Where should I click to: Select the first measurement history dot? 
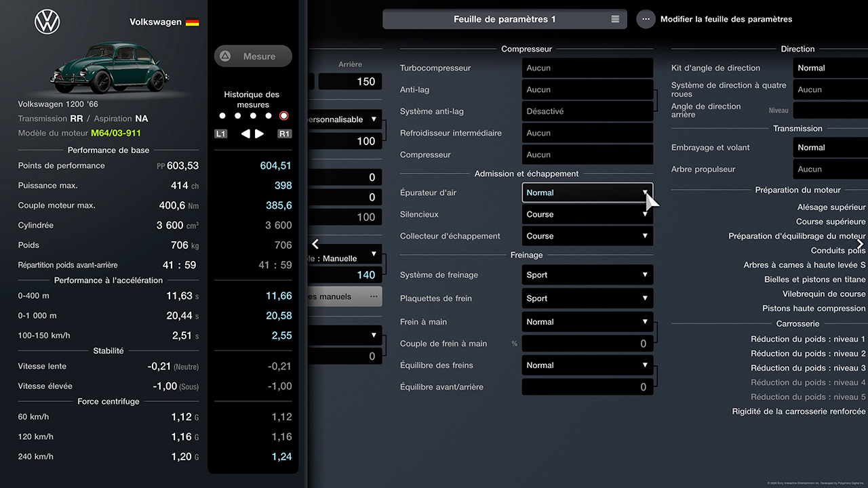tap(222, 115)
